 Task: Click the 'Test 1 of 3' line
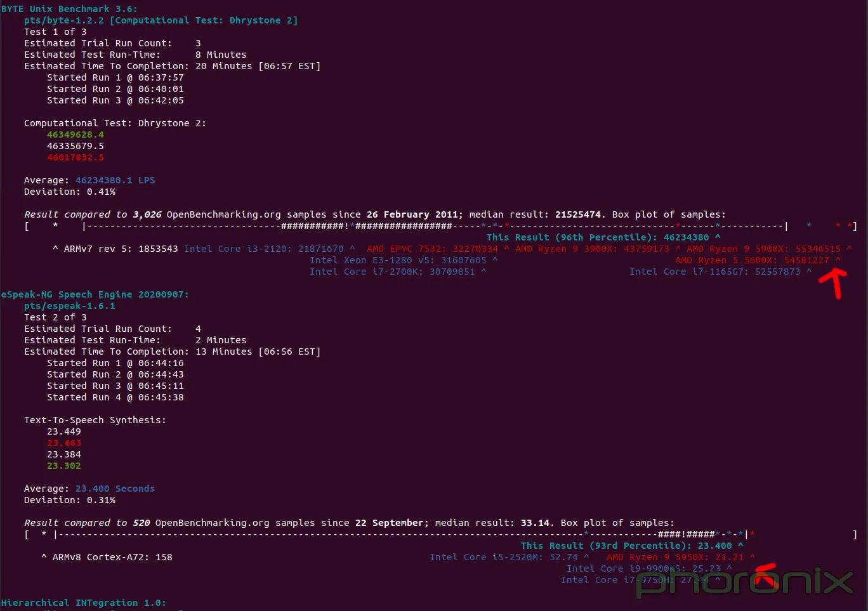coord(55,32)
